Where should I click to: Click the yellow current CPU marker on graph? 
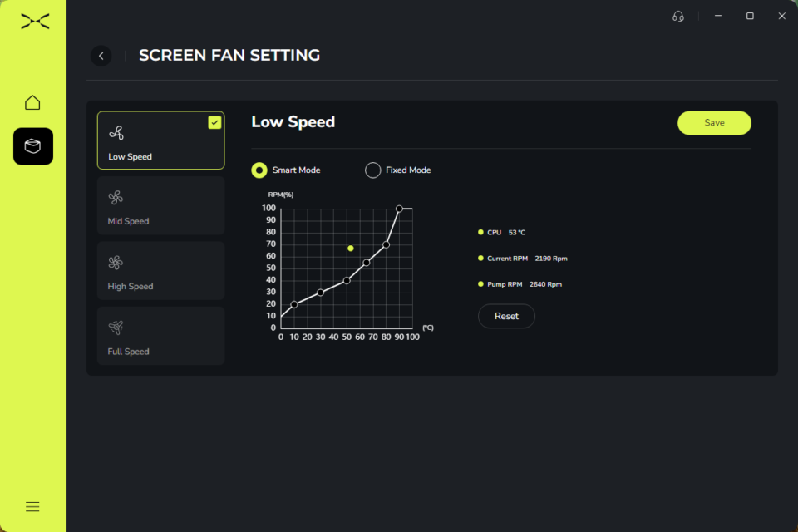(351, 249)
